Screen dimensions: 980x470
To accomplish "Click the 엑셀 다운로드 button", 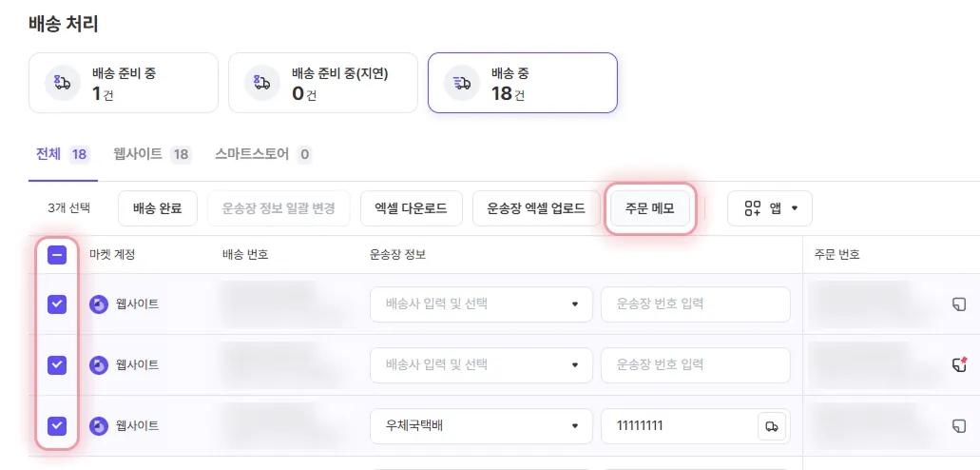I will click(x=411, y=207).
